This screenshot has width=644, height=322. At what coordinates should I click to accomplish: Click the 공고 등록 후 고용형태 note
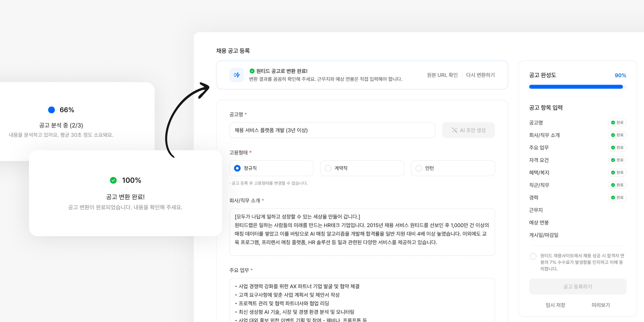coord(269,183)
